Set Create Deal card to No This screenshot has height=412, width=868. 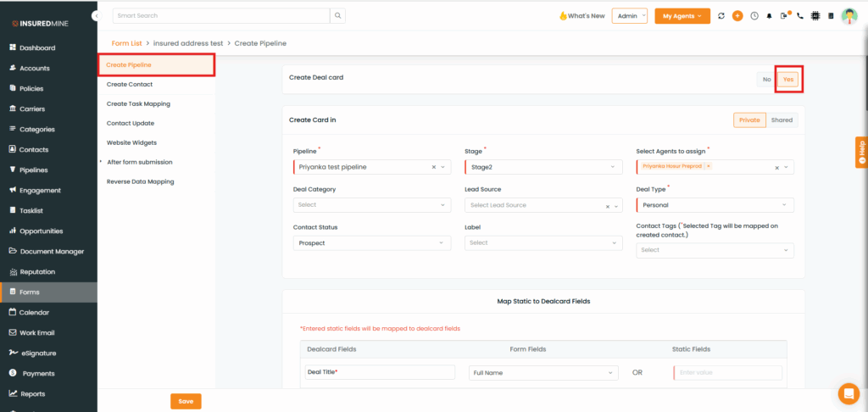[766, 79]
